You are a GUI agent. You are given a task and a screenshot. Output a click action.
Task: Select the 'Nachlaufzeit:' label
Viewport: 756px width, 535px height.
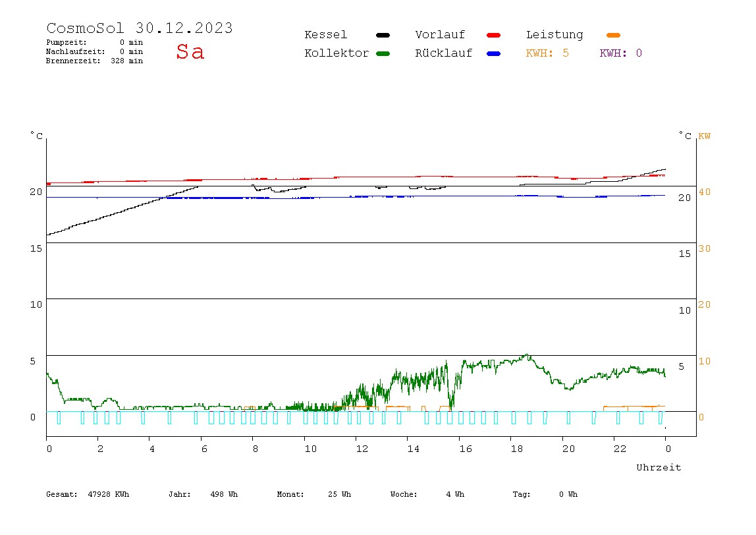pos(76,51)
